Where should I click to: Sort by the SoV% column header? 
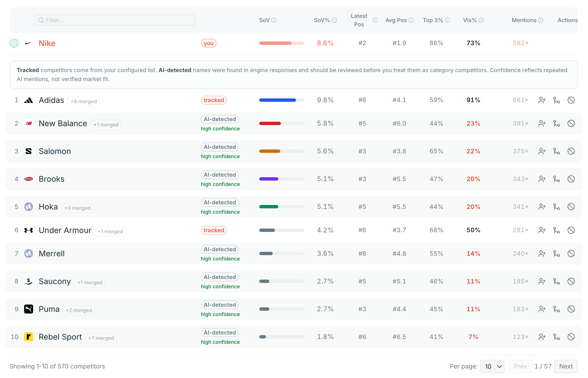pos(322,20)
